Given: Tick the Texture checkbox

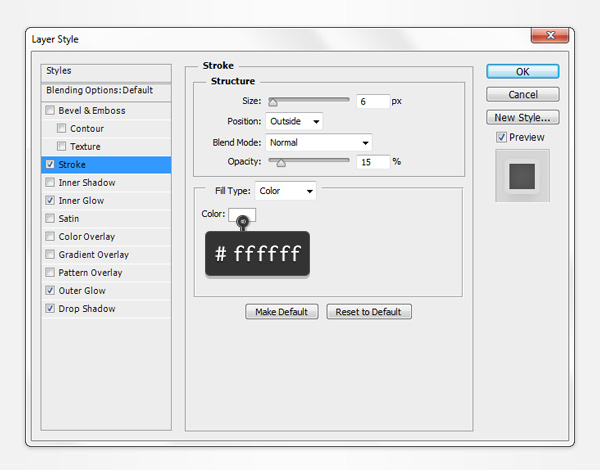Looking at the screenshot, I should [x=61, y=146].
